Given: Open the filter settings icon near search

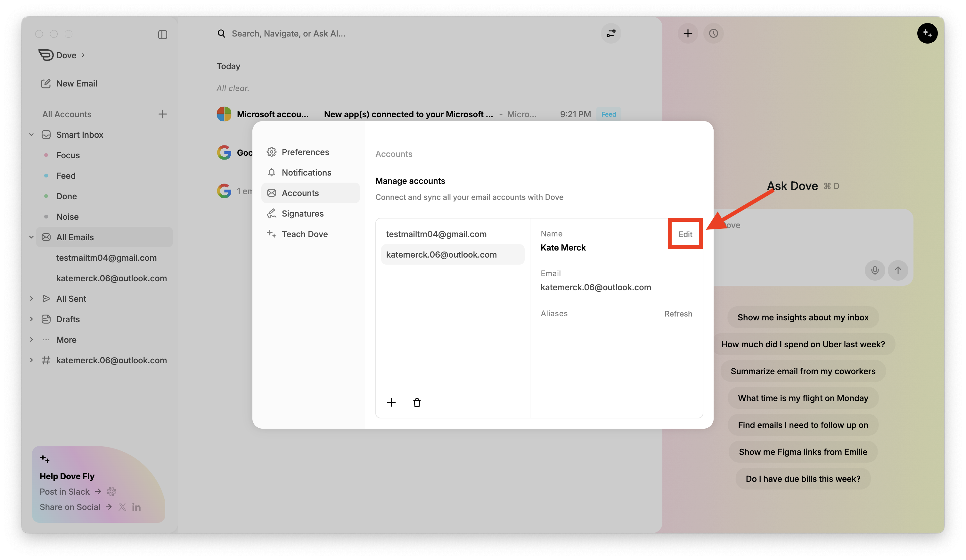Looking at the screenshot, I should (611, 33).
